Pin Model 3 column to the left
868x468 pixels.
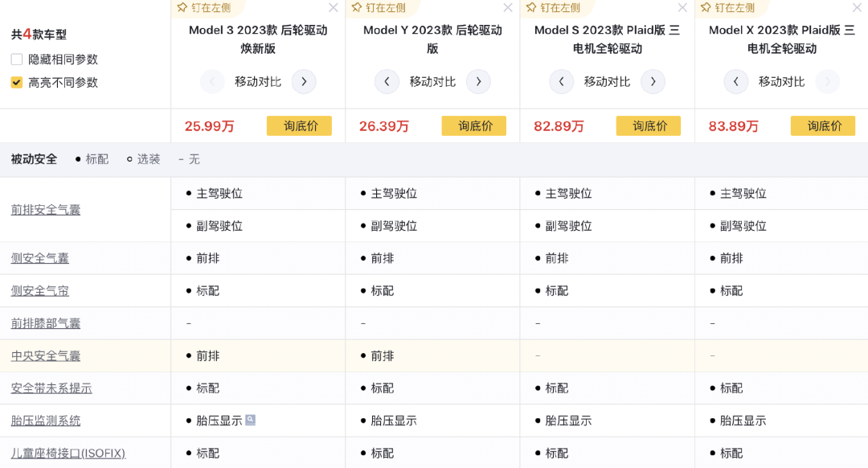pyautogui.click(x=203, y=8)
